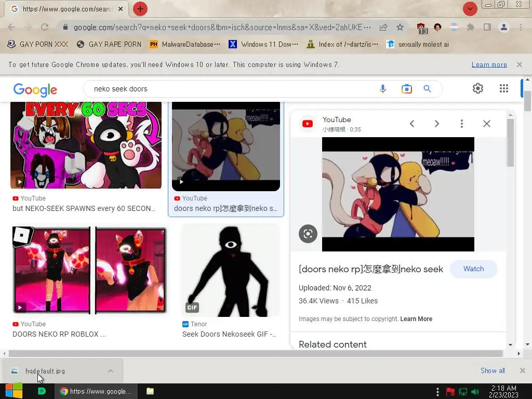The height and width of the screenshot is (399, 532).
Task: Share this page via the share icon
Action: (383, 27)
